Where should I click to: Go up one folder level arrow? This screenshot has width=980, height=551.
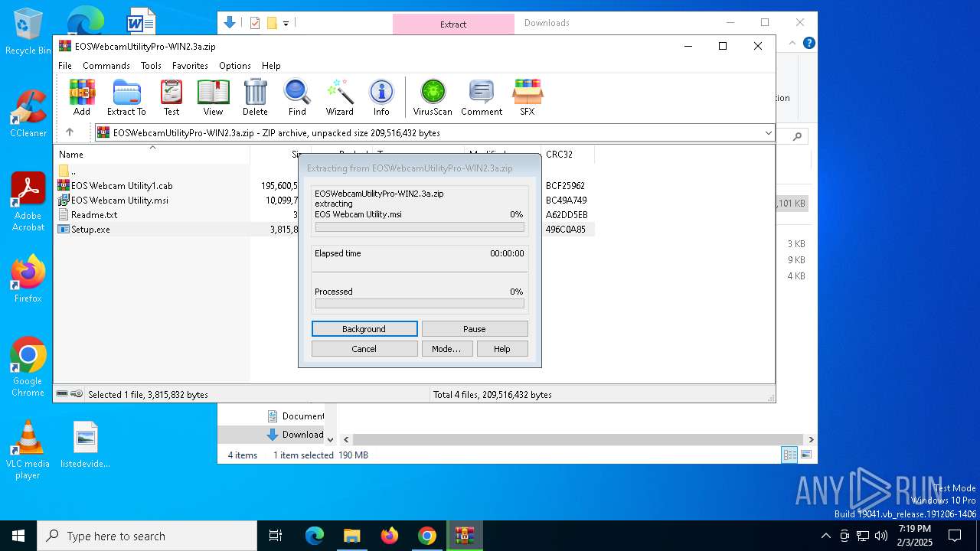pos(70,132)
